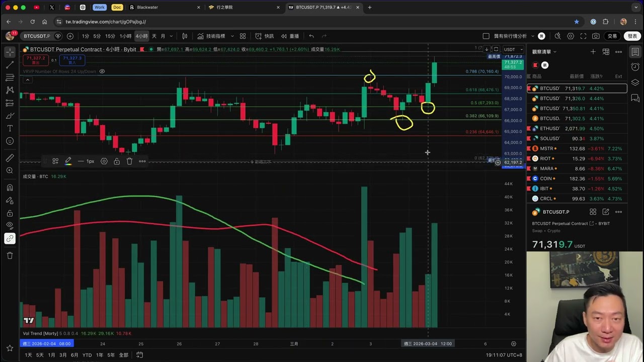Switch to the 5分 timeframe

(x=97, y=36)
